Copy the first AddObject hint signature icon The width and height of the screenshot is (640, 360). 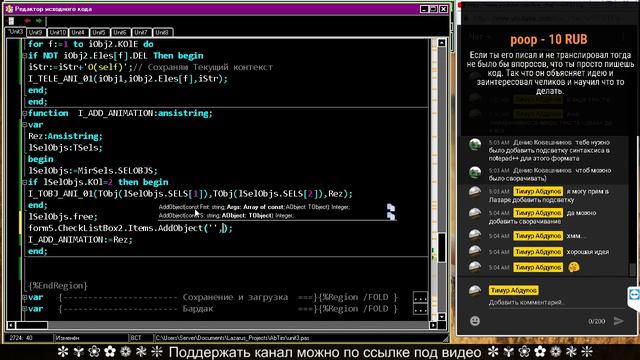(391, 207)
